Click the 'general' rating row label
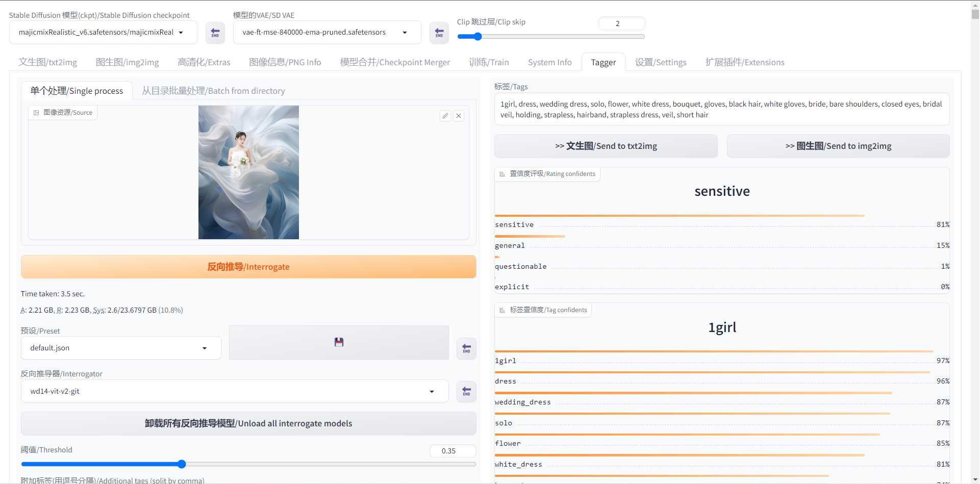This screenshot has height=484, width=980. pyautogui.click(x=510, y=246)
